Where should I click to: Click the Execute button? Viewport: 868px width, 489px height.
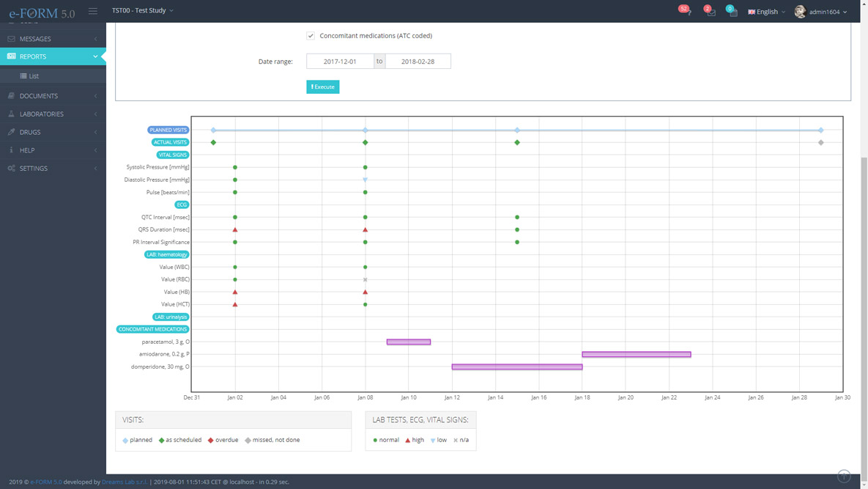tap(322, 87)
